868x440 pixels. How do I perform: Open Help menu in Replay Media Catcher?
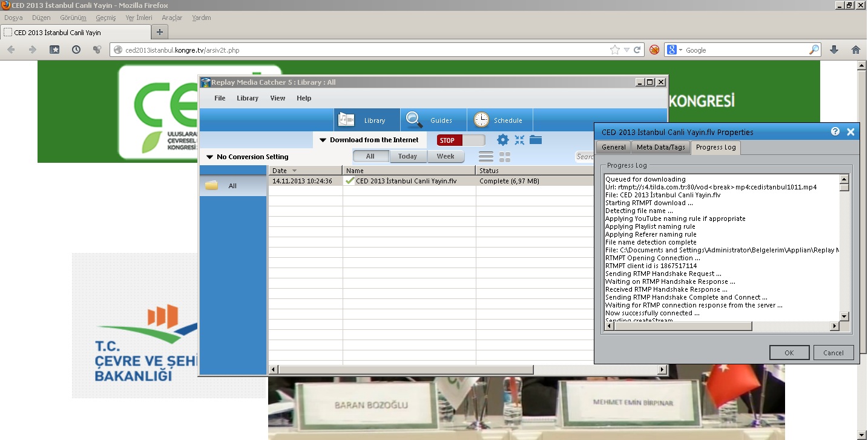304,98
